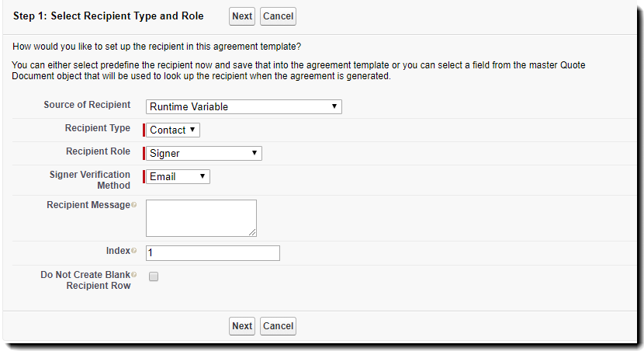Click the help icon next to Index
The image size is (644, 351).
tap(134, 251)
